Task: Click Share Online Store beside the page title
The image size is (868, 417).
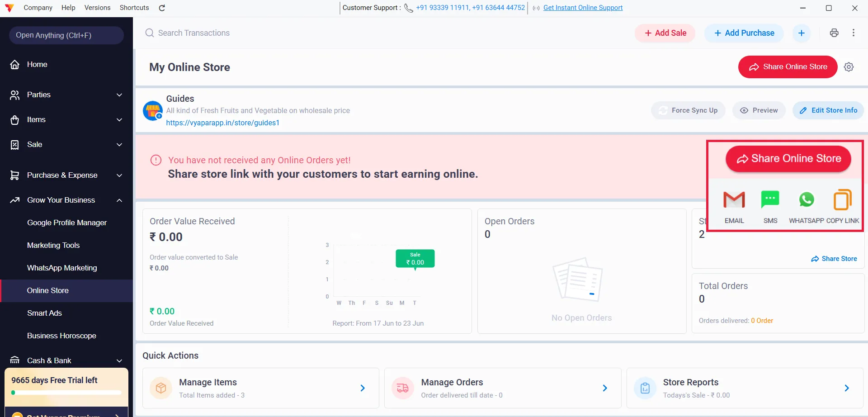Action: [x=788, y=67]
